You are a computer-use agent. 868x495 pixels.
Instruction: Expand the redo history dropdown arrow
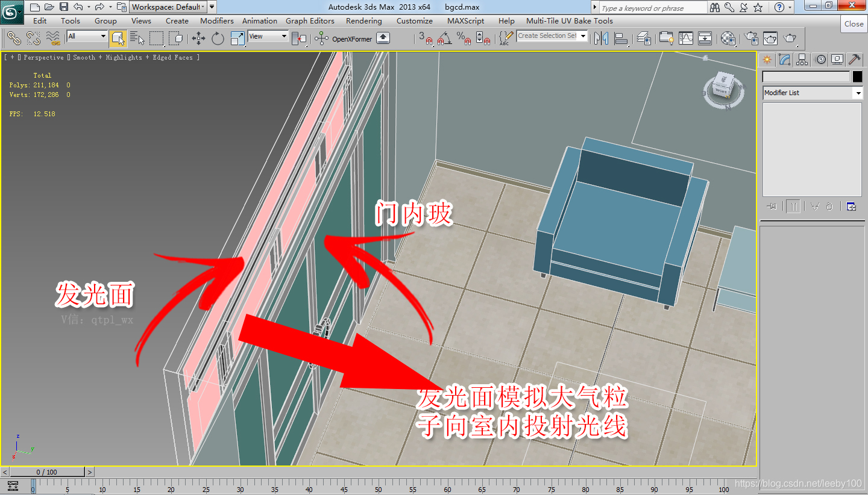click(x=110, y=7)
